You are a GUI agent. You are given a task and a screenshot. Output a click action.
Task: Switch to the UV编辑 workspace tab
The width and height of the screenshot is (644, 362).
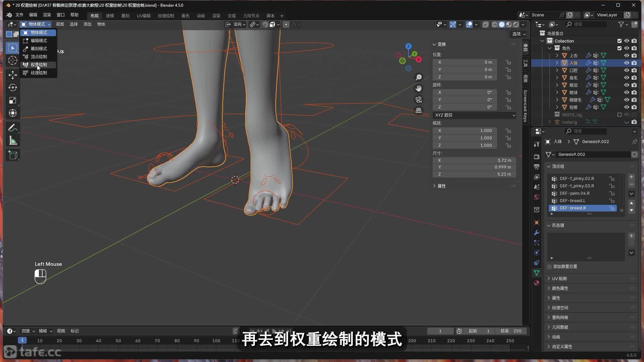[x=144, y=16]
